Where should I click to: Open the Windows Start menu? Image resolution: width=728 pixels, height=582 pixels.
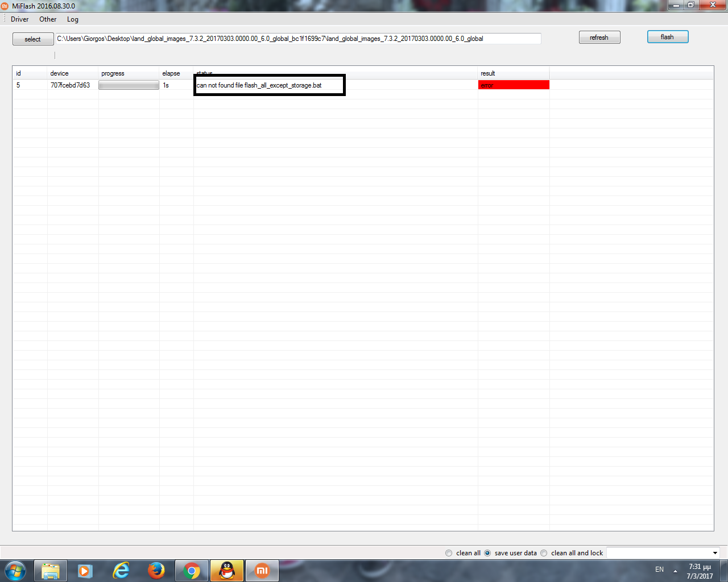tap(15, 570)
